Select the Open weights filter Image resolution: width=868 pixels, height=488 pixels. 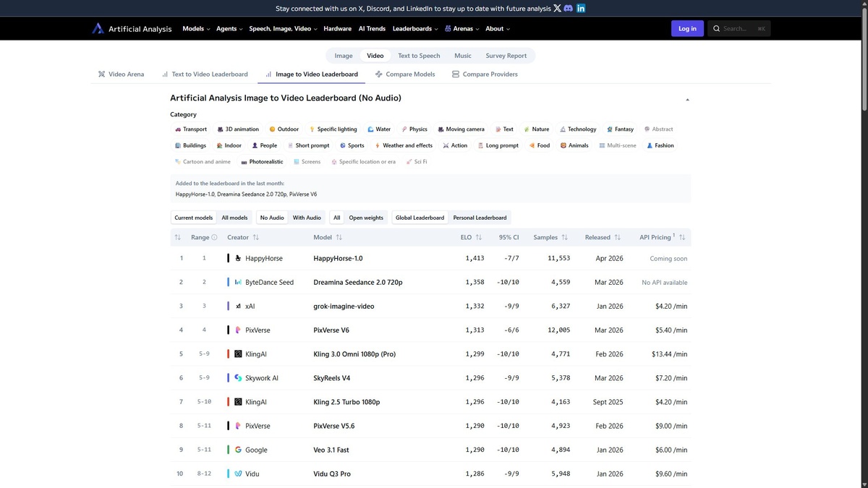click(x=366, y=218)
